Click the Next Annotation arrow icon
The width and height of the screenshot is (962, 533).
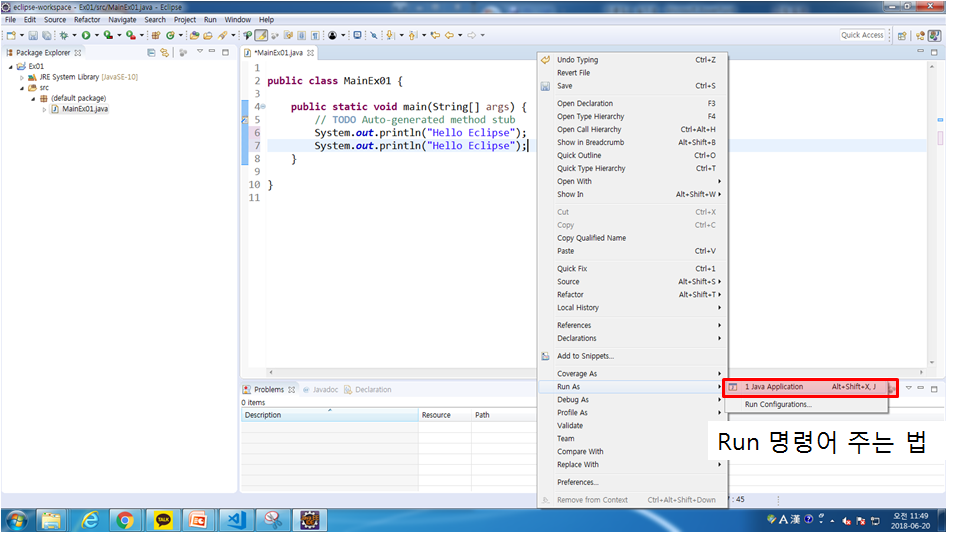click(x=390, y=36)
